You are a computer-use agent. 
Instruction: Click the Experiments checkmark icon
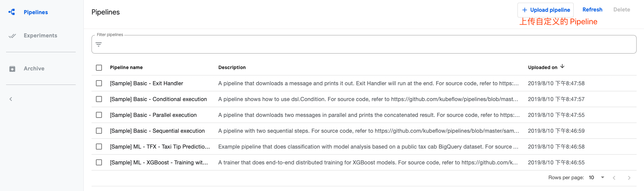click(12, 36)
